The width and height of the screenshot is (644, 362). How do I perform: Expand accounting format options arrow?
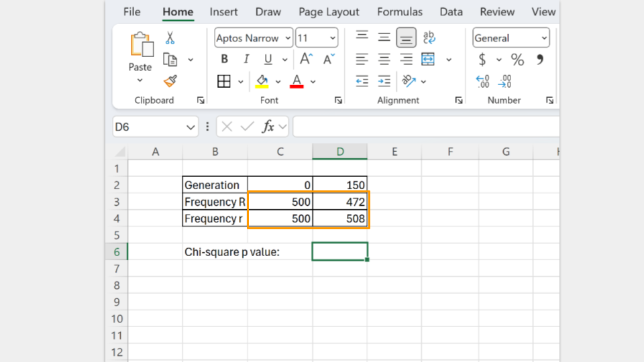498,60
